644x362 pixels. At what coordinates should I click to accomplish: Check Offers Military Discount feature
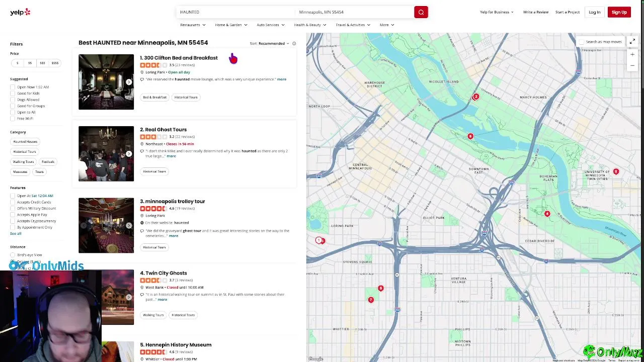13,208
